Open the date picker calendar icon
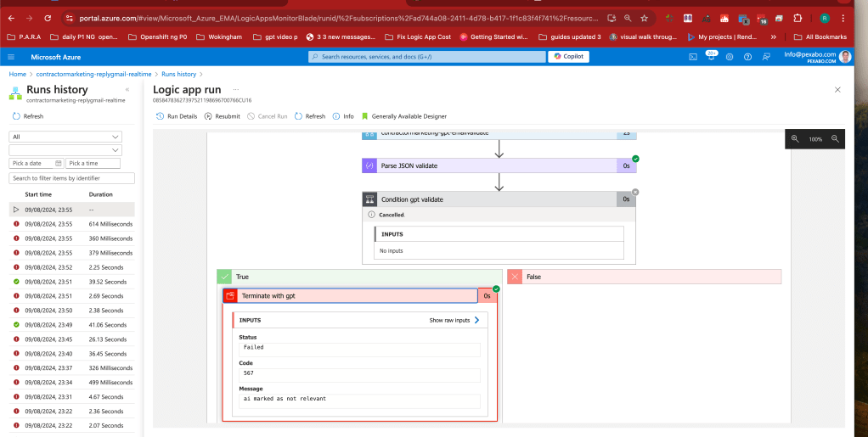The height and width of the screenshot is (437, 868). click(58, 163)
